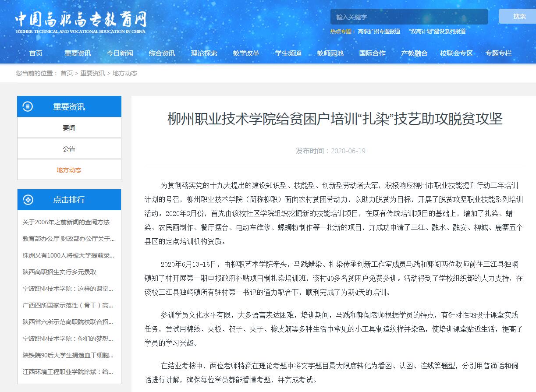Screen dimensions: 536x392
Task: Open the "双高计划"建设系列报道 link
Action: coord(437,31)
